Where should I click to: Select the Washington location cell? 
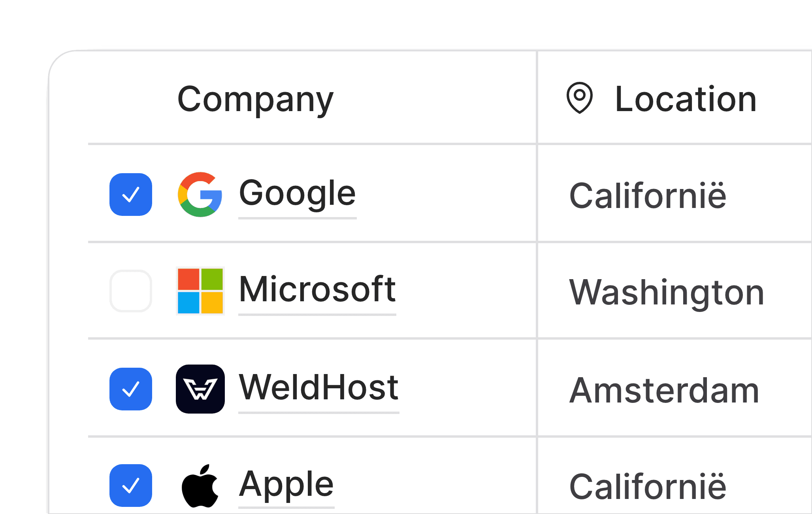(x=675, y=291)
